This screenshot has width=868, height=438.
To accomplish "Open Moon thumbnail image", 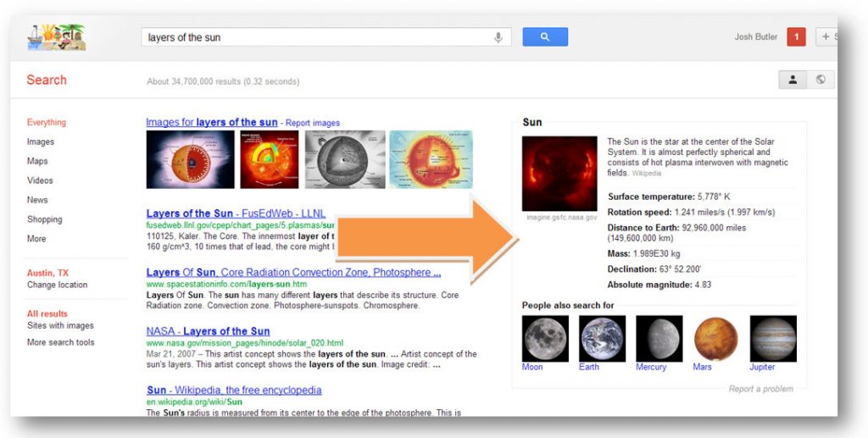I will (545, 339).
